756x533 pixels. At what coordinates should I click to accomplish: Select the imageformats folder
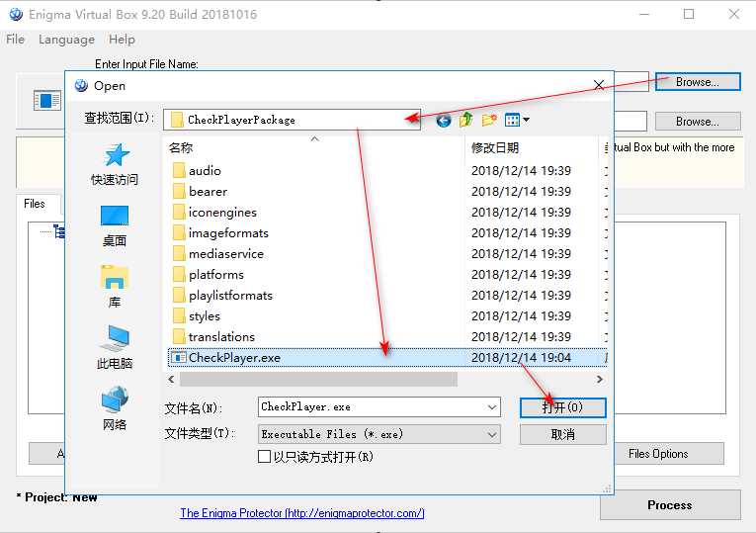pyautogui.click(x=220, y=233)
